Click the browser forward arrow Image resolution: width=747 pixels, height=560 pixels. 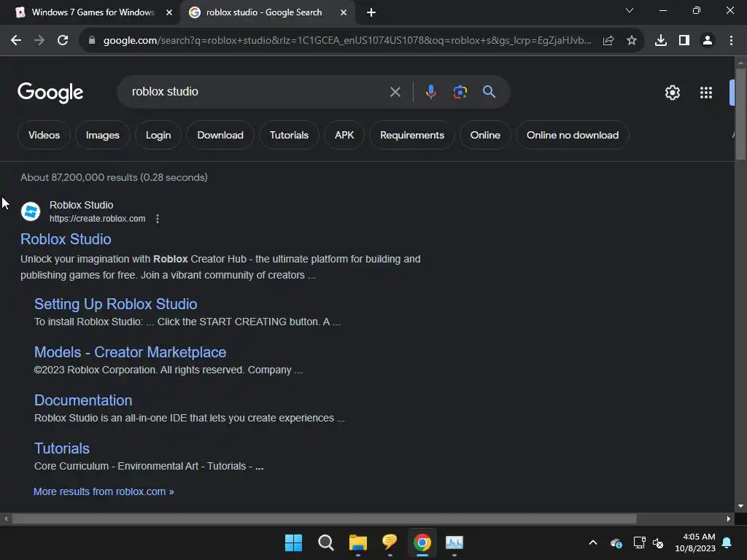[x=39, y=41]
